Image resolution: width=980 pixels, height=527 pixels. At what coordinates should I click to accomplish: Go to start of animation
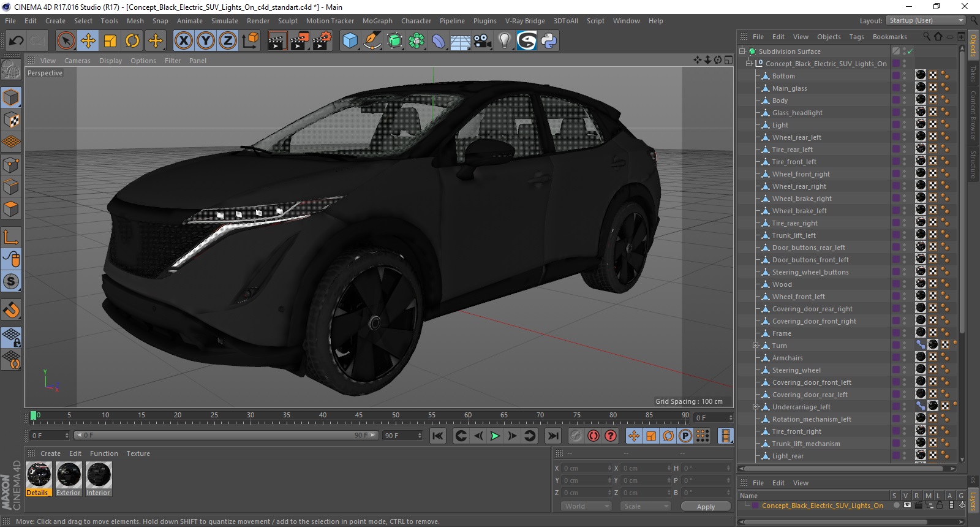[437, 436]
